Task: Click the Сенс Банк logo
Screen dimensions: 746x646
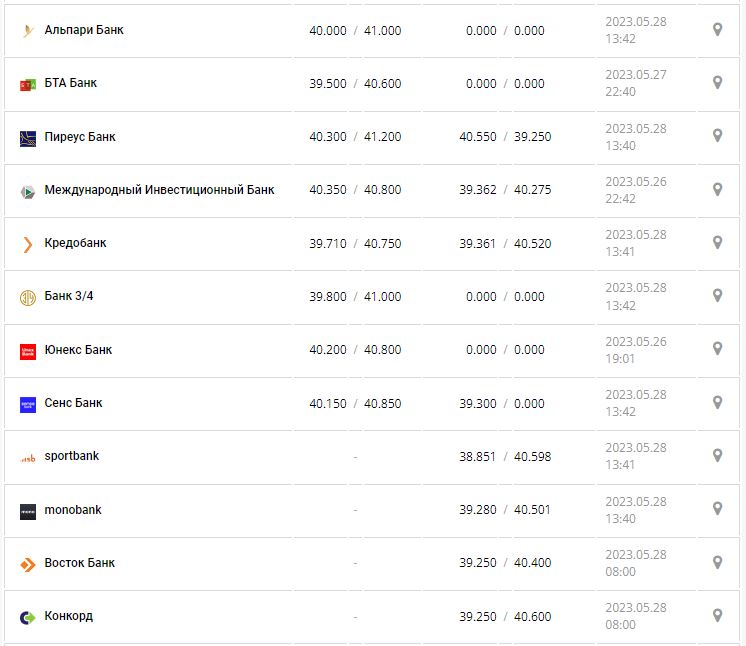Action: (x=28, y=404)
